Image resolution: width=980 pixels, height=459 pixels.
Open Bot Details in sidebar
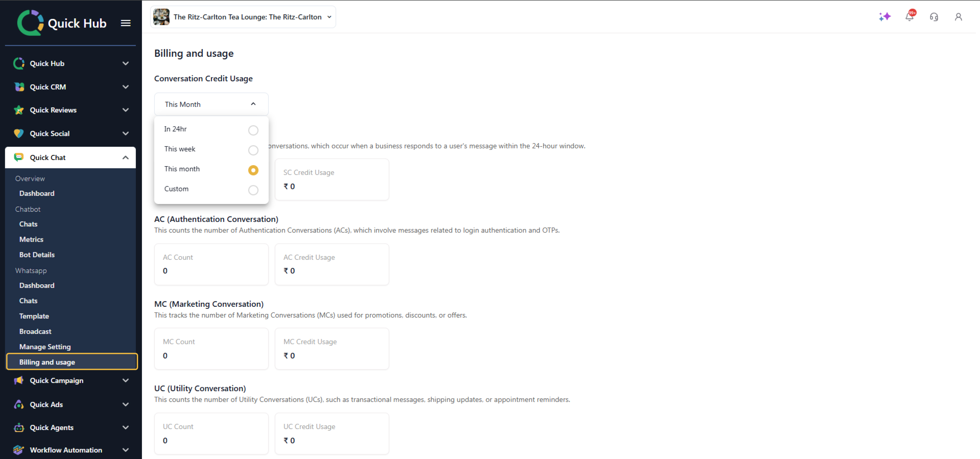(x=37, y=255)
